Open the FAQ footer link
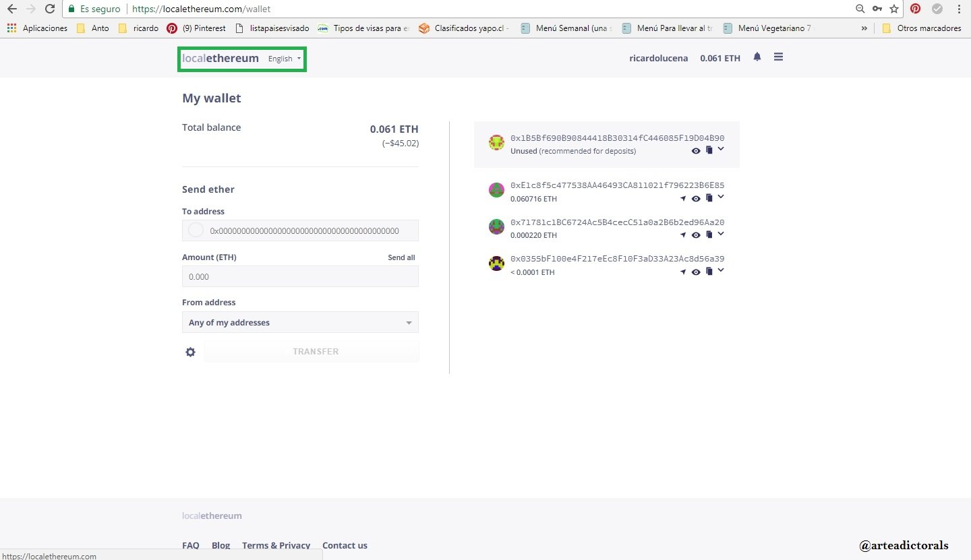Screen dimensions: 971x560 coord(190,545)
